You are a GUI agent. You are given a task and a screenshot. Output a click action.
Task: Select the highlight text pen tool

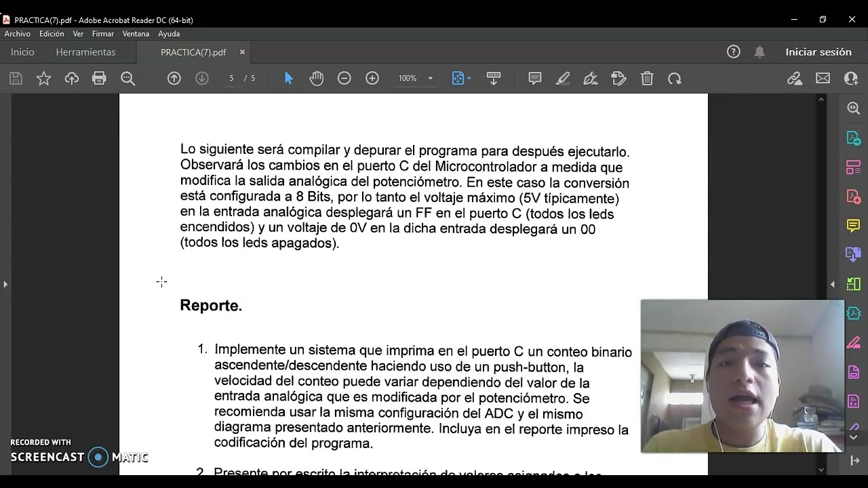(x=563, y=79)
